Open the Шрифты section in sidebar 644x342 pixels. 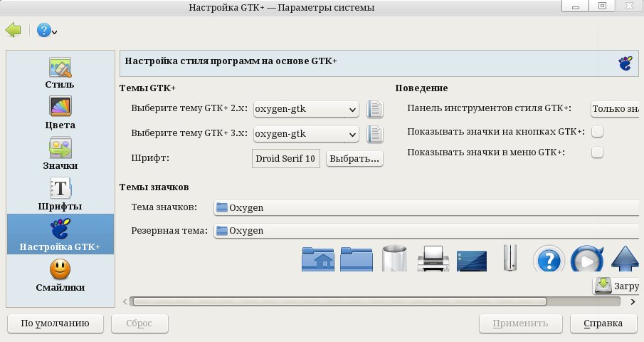coord(60,195)
